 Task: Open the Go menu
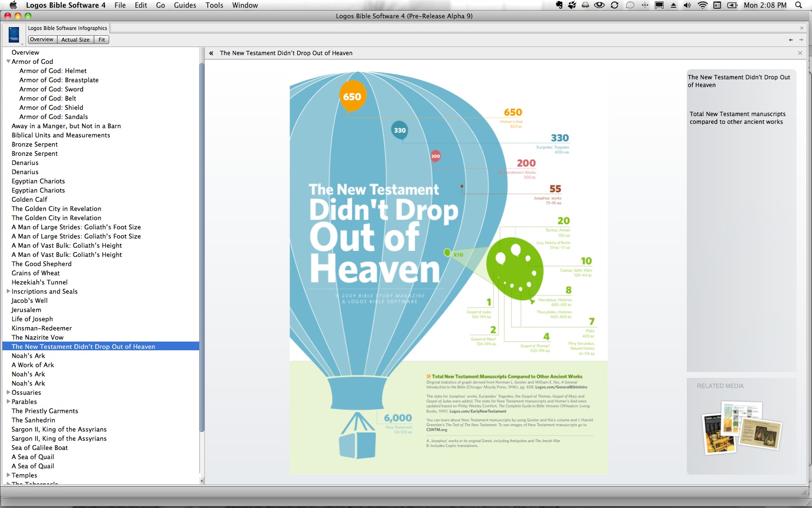[160, 5]
